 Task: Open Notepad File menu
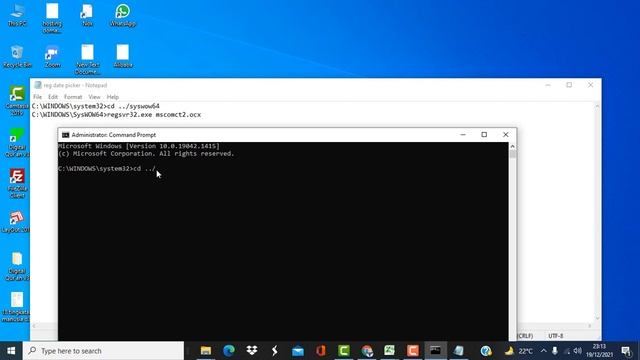38,97
